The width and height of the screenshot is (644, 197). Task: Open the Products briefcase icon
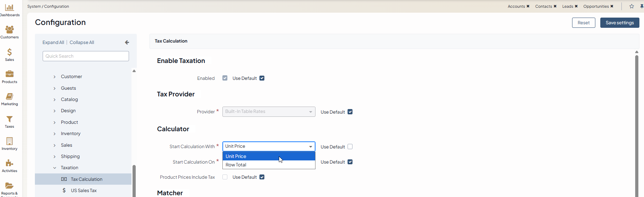pos(10,74)
